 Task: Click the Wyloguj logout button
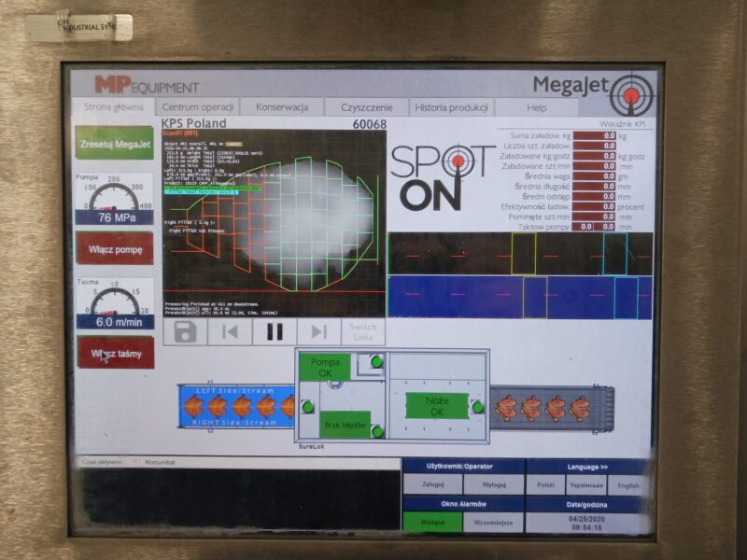[x=494, y=484]
